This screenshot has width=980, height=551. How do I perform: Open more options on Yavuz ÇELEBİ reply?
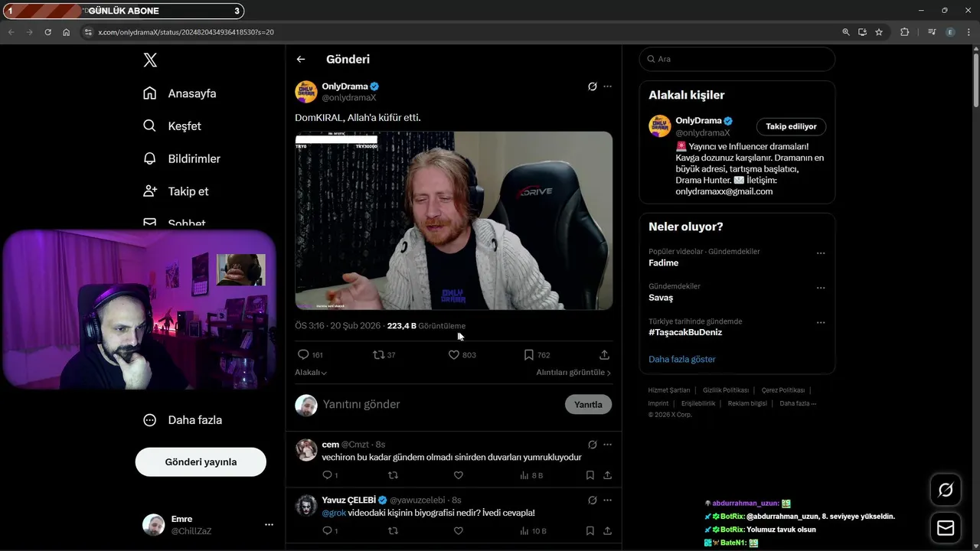click(x=607, y=500)
